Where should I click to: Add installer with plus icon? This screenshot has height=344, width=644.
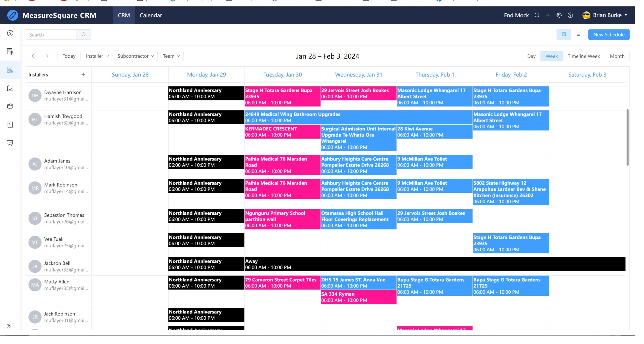pos(83,74)
